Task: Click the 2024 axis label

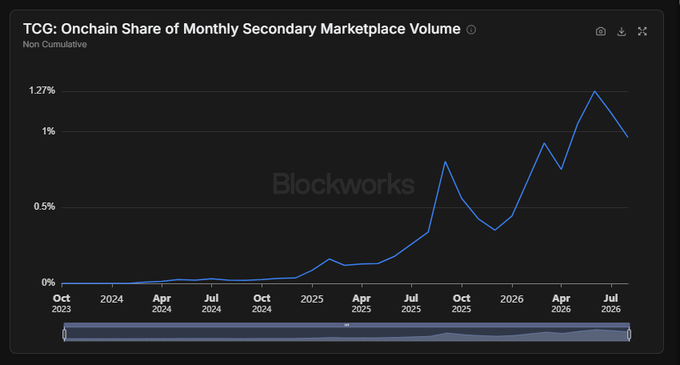Action: 112,299
